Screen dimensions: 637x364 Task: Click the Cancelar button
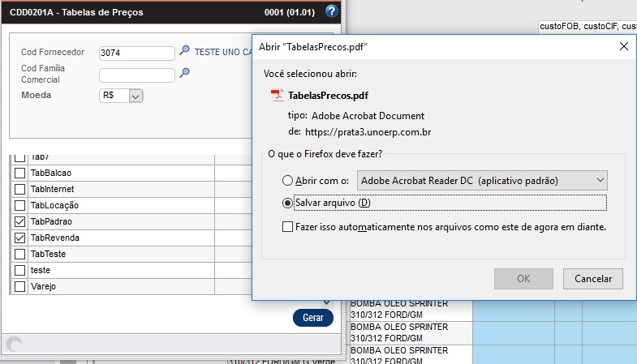pyautogui.click(x=592, y=279)
